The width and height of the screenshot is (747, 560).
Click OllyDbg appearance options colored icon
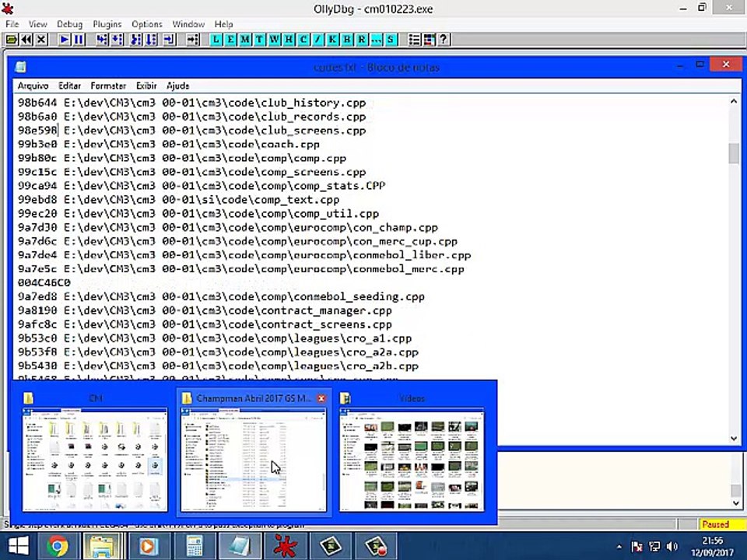click(x=429, y=40)
